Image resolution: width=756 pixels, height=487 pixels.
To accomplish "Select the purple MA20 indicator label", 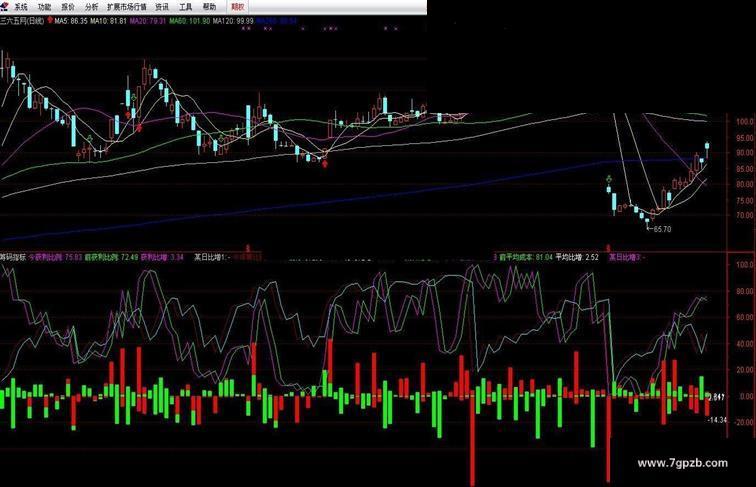I will coord(147,21).
